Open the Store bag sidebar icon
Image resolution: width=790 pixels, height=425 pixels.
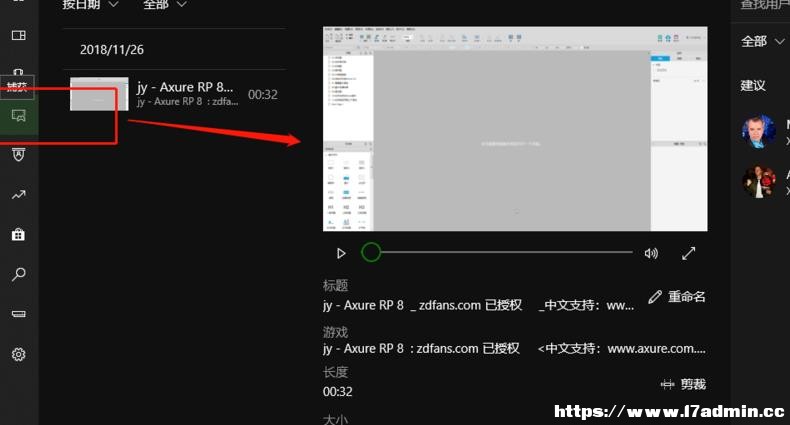click(x=19, y=234)
